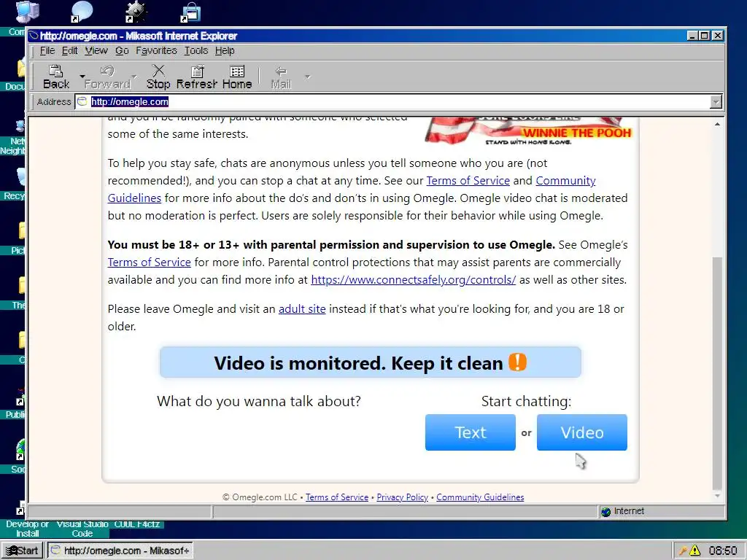Open the connectsafely.org controls link
Viewport: 747px width, 560px height.
pyautogui.click(x=413, y=279)
